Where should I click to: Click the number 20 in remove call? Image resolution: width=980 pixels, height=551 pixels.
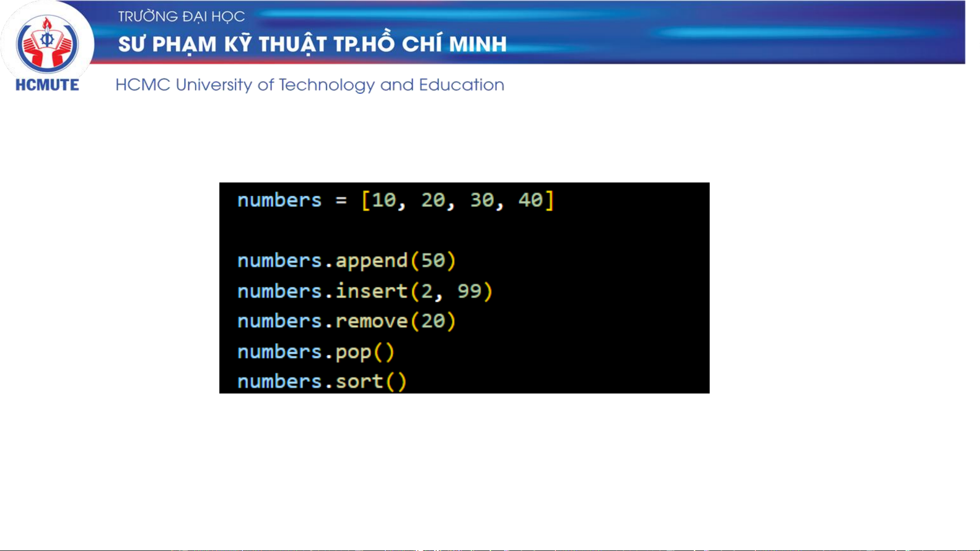433,321
